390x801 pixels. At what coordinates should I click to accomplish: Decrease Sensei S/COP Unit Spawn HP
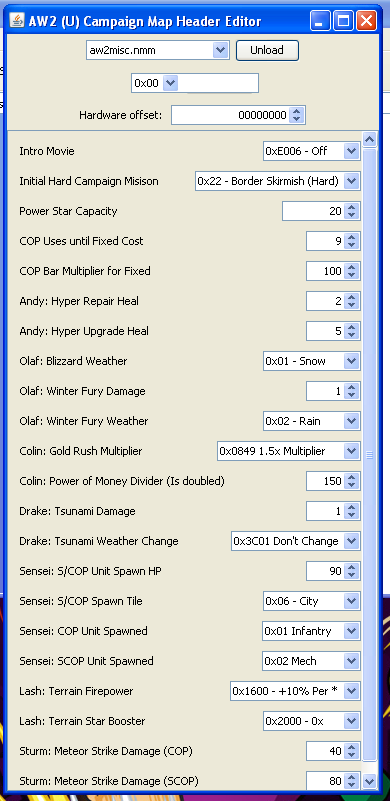(351, 576)
